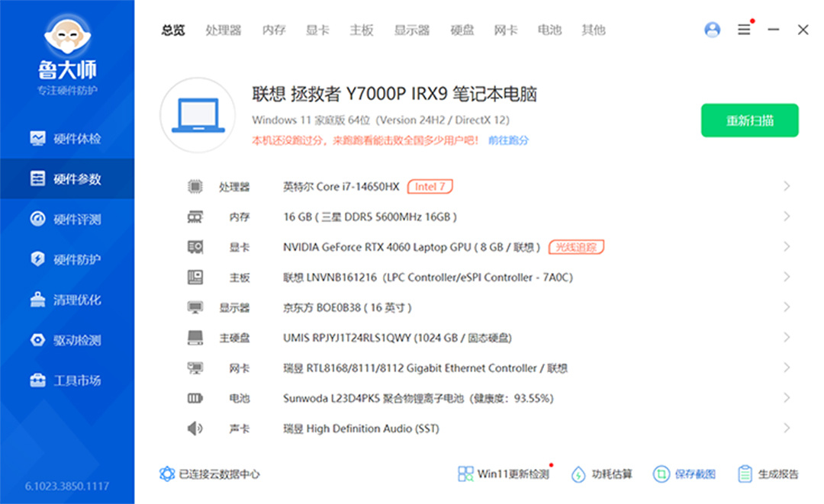Click the 功耗估算 power estimate icon
Image resolution: width=824 pixels, height=504 pixels.
[x=579, y=474]
